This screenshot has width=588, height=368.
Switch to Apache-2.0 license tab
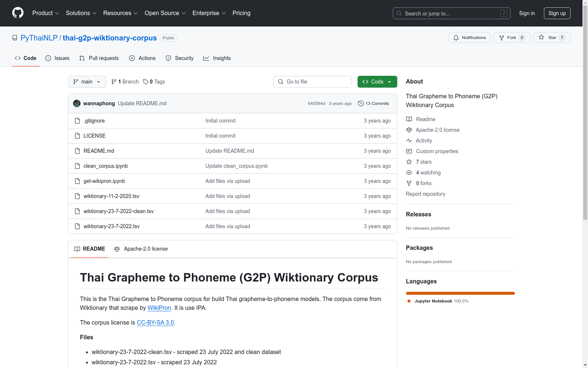(141, 249)
